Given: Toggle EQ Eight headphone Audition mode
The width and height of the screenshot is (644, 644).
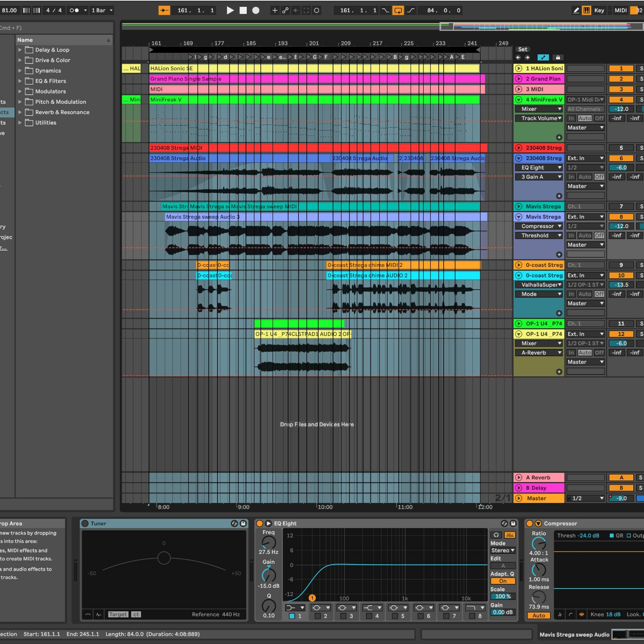Looking at the screenshot, I should pos(496,535).
